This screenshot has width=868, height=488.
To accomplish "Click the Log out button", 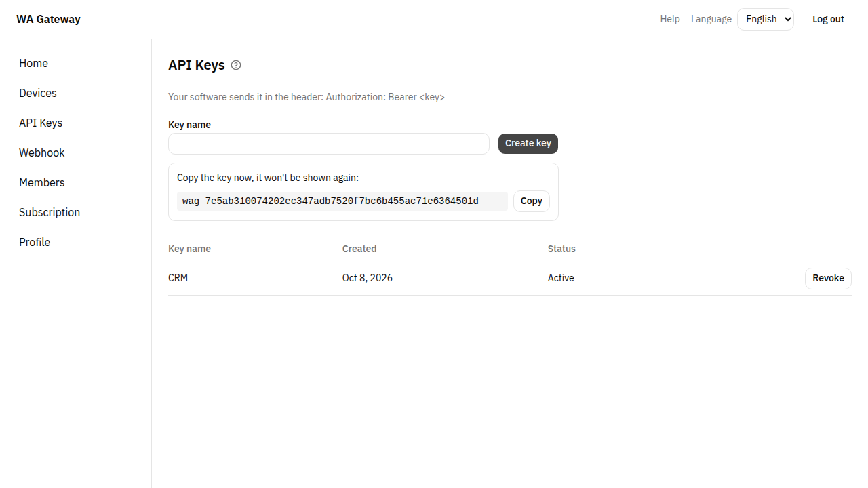I will coord(828,19).
